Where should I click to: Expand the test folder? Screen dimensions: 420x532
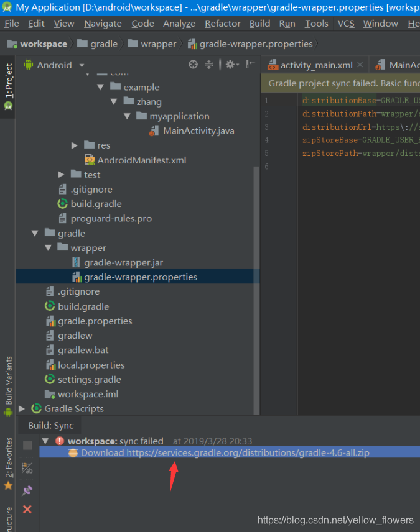coord(61,175)
